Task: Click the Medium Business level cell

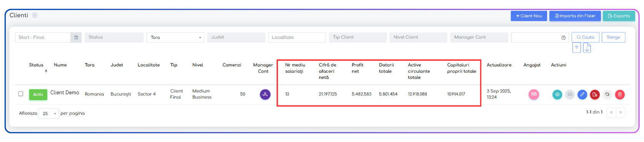Action: coord(202,94)
